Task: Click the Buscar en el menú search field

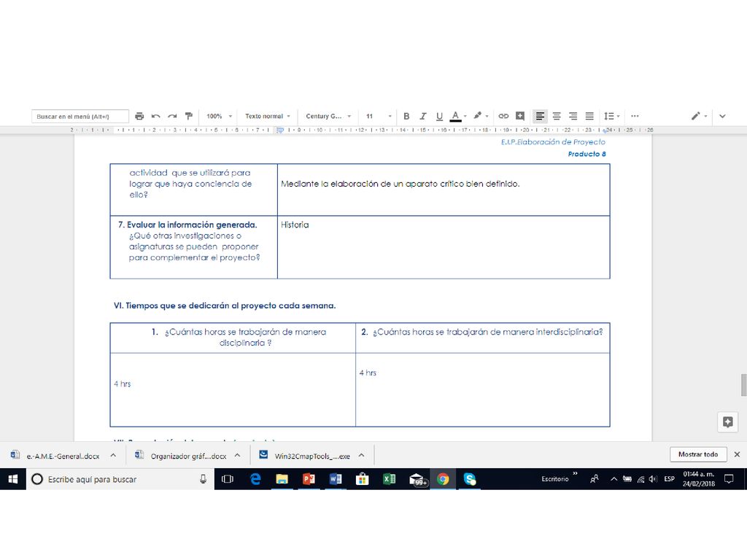Action: [80, 116]
